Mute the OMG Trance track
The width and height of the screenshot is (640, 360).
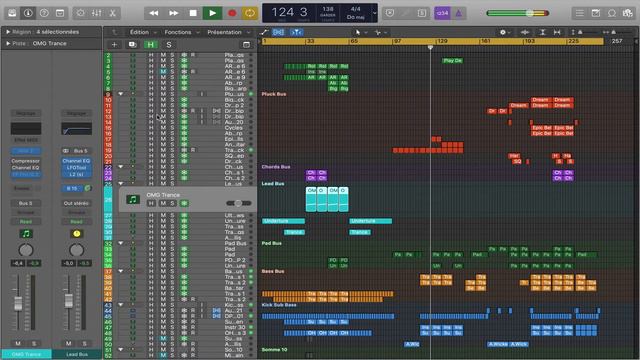click(163, 203)
